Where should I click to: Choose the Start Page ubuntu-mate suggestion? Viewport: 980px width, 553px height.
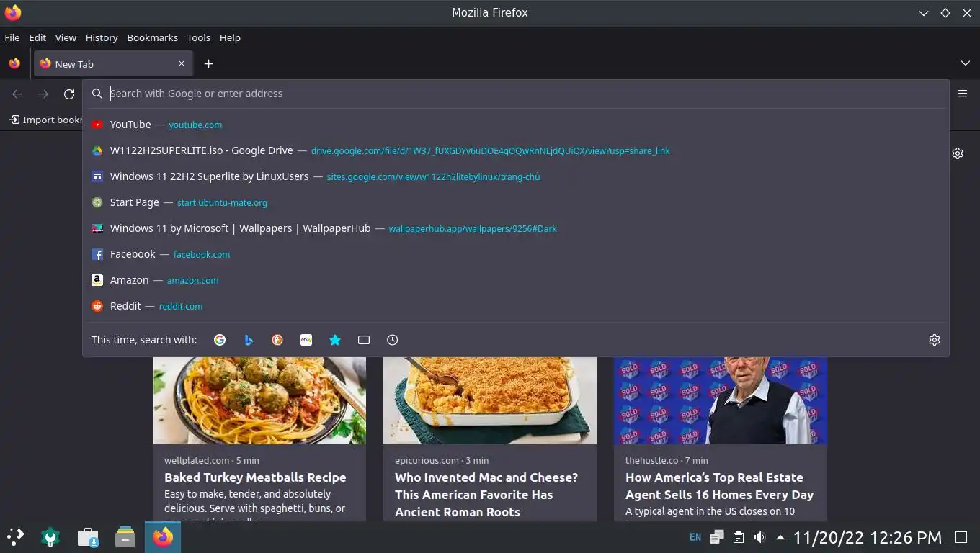click(x=516, y=202)
